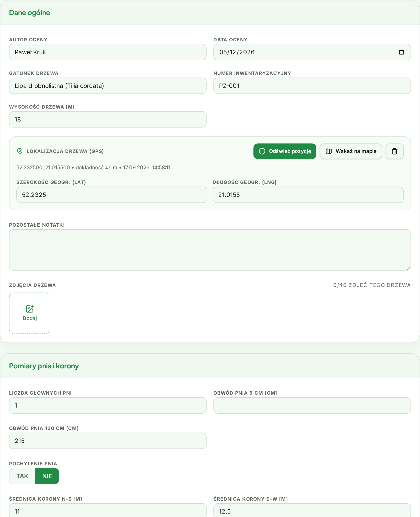
Task: Open the calendar picker in Data oceny
Action: pyautogui.click(x=401, y=52)
